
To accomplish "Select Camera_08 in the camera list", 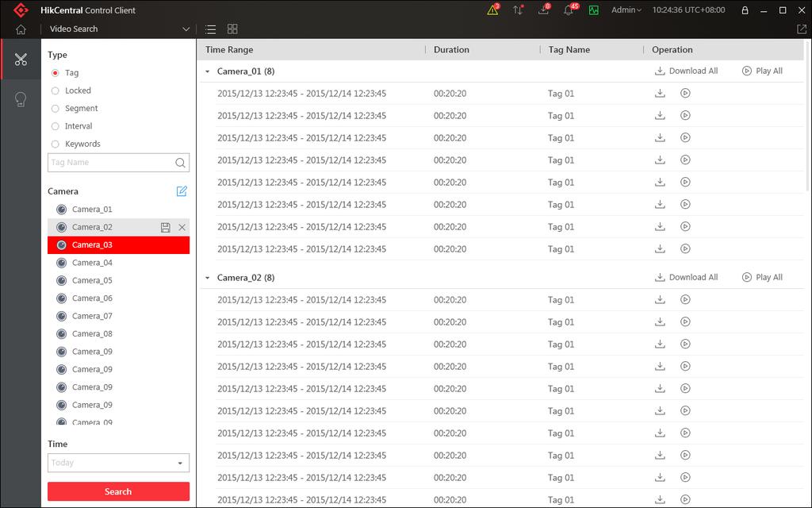I will click(x=119, y=334).
